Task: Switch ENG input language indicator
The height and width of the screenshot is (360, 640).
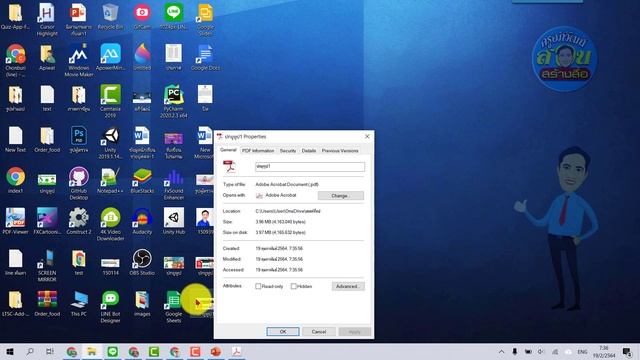Action: point(582,352)
